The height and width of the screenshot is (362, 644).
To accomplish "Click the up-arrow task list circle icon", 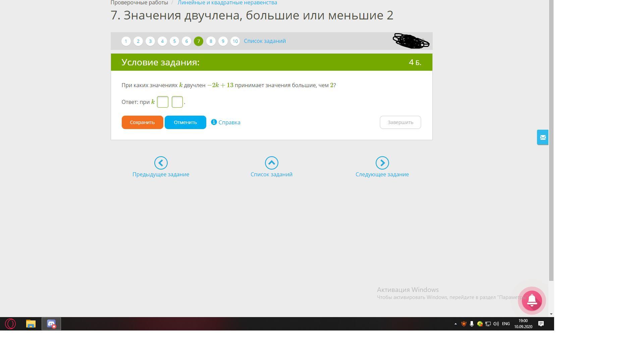I will pyautogui.click(x=271, y=163).
